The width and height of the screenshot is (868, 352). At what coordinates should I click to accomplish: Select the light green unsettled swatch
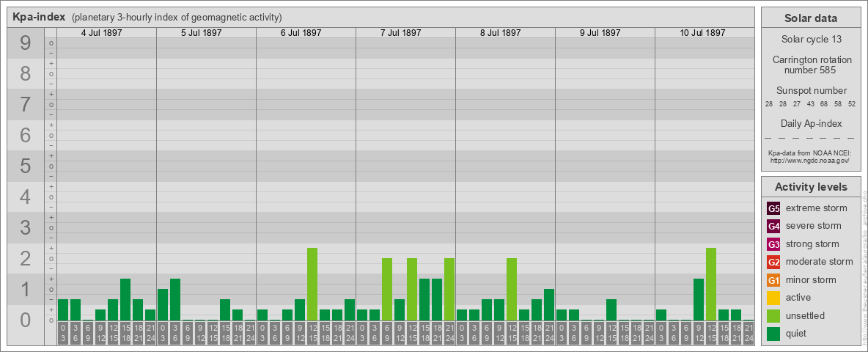(773, 316)
